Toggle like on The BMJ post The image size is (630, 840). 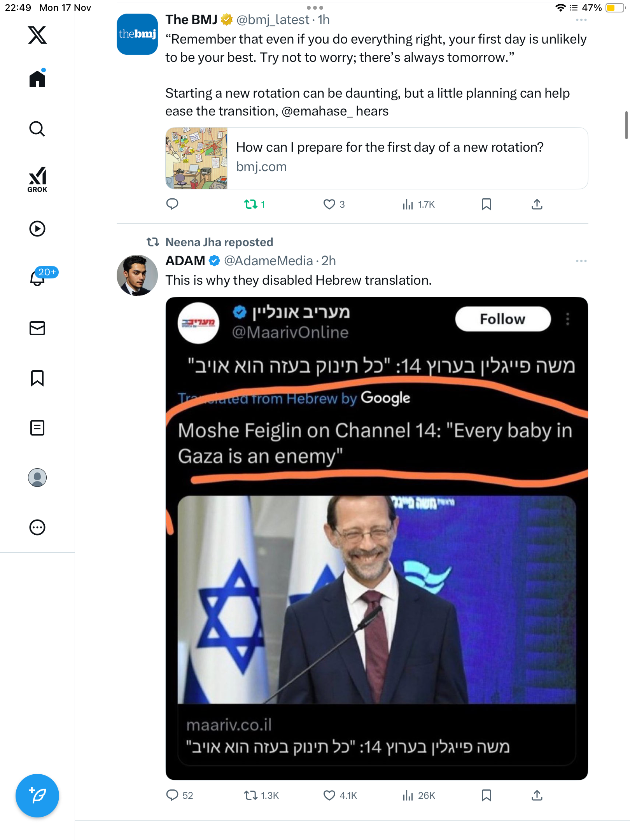pyautogui.click(x=329, y=204)
